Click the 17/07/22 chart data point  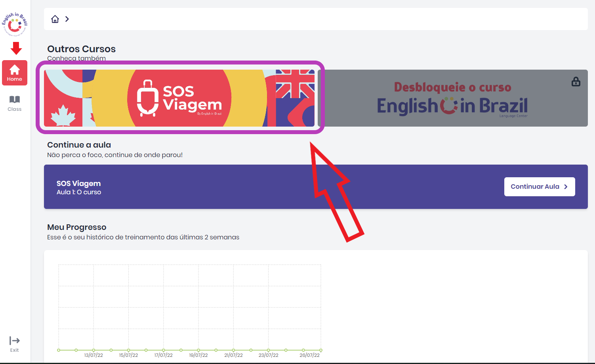click(x=164, y=350)
